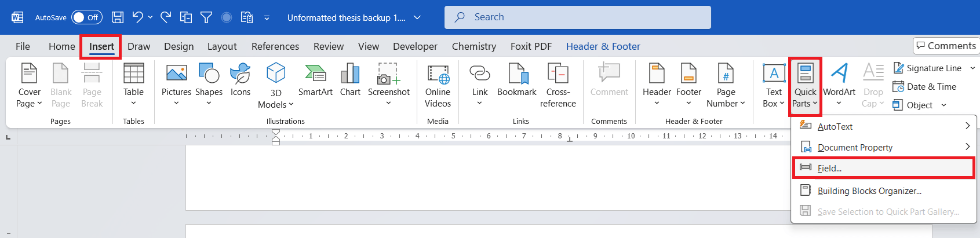Switch to the Developer tab
980x238 pixels.
(x=415, y=46)
